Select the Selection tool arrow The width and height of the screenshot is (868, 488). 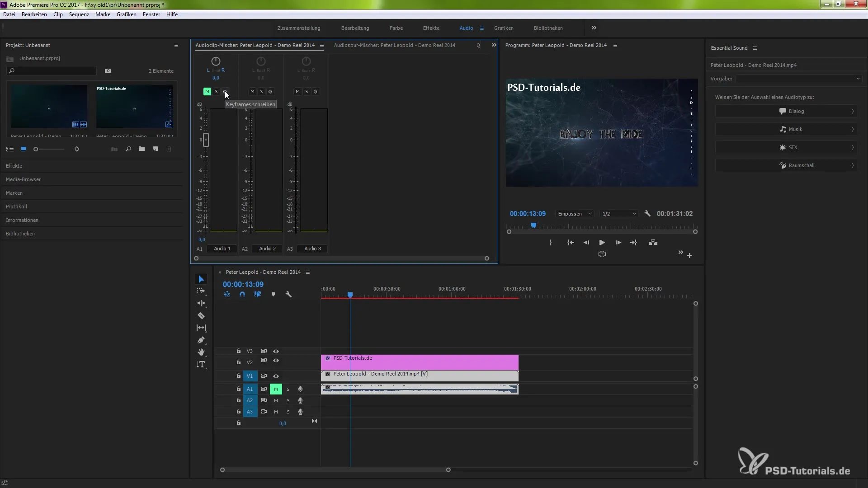[x=201, y=279]
